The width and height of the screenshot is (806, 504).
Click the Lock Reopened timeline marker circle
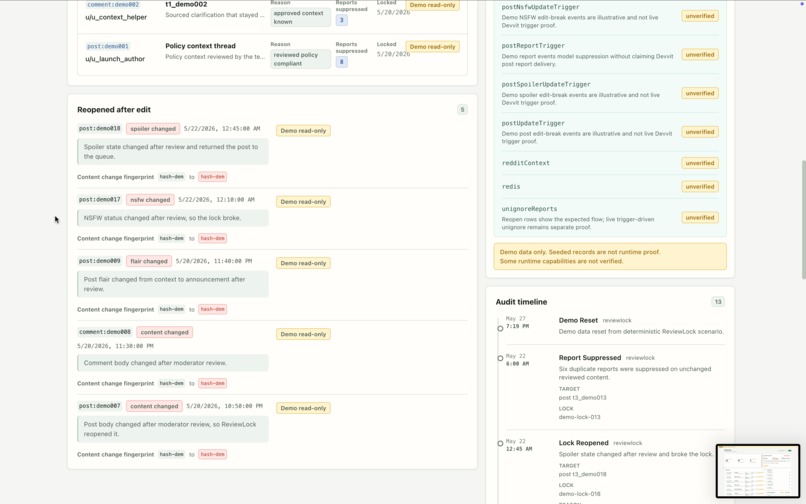(x=500, y=443)
